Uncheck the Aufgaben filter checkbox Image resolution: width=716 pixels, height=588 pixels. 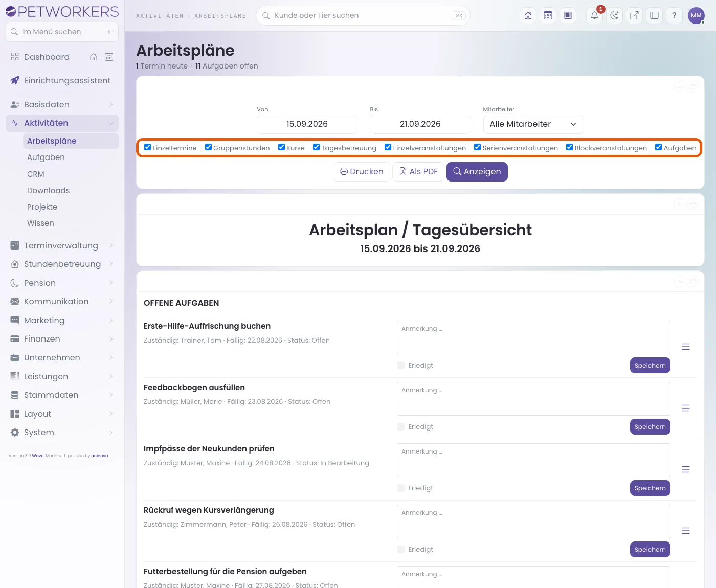pyautogui.click(x=659, y=147)
